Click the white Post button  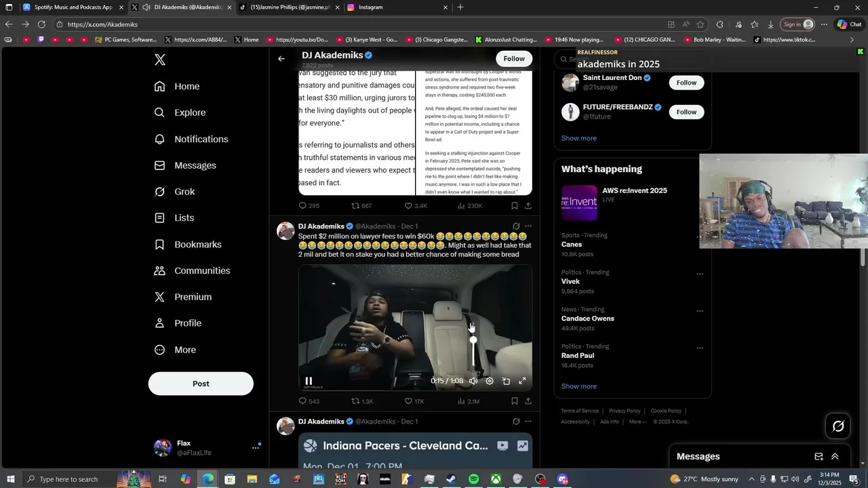point(201,384)
